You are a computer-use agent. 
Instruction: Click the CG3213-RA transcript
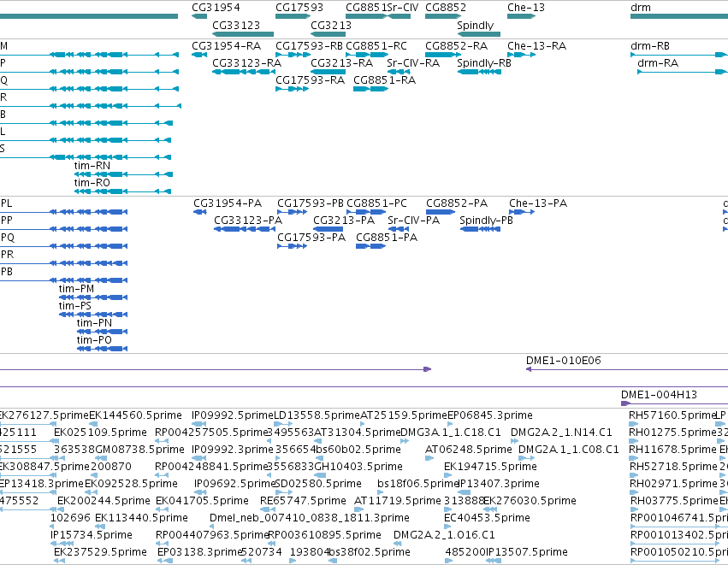[x=328, y=72]
